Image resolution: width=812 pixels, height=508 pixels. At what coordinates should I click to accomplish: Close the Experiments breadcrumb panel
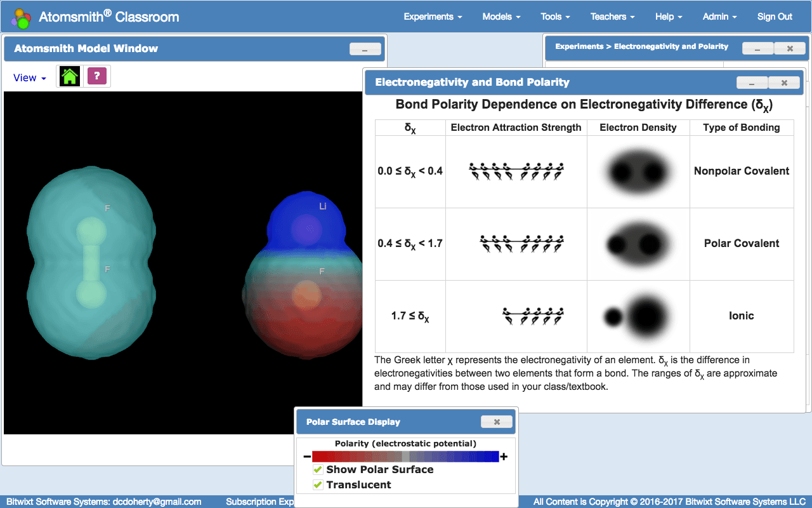790,48
